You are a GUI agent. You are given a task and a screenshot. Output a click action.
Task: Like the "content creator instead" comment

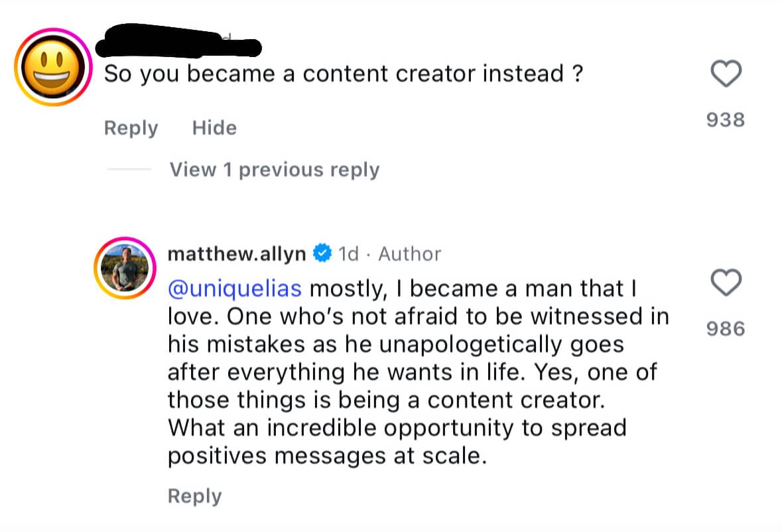pyautogui.click(x=726, y=73)
